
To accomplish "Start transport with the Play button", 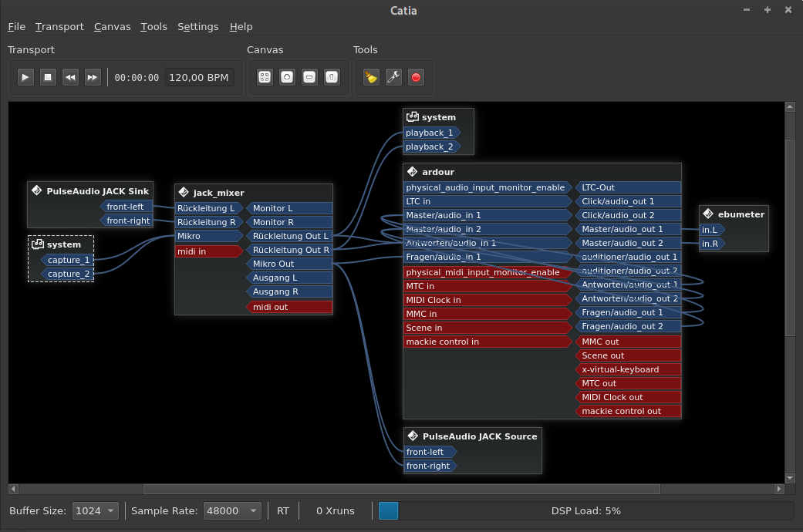I will 25,77.
